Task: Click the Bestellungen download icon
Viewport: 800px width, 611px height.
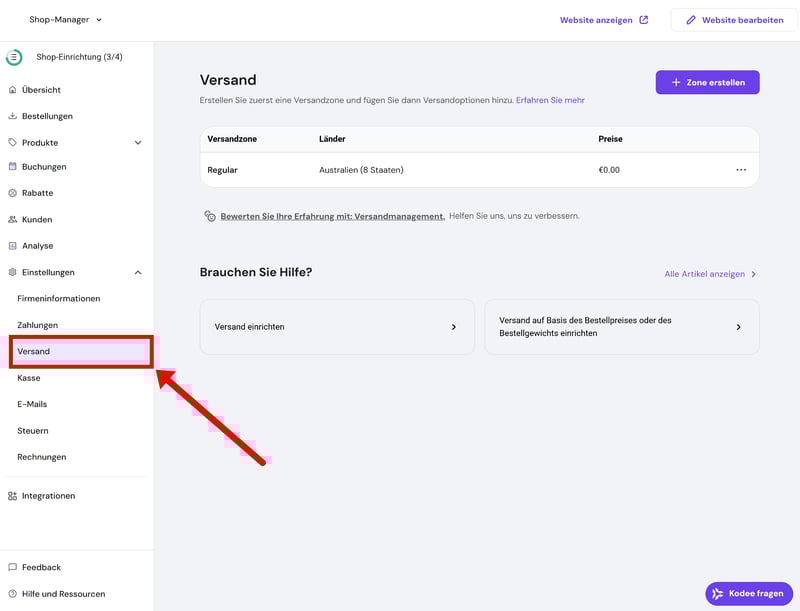Action: pyautogui.click(x=12, y=116)
